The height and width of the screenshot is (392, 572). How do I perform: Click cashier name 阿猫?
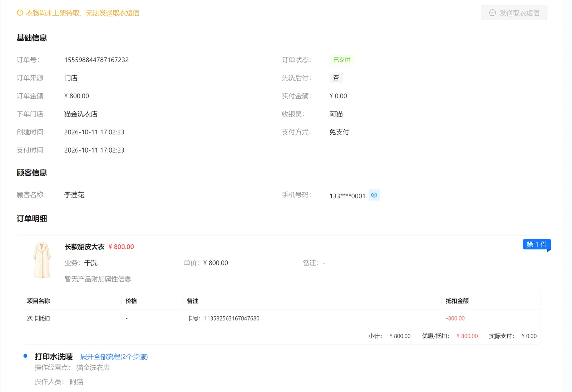tap(336, 114)
